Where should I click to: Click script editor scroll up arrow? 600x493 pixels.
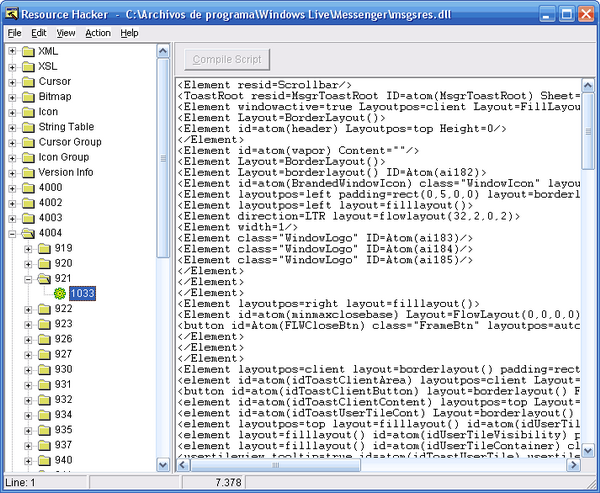[x=587, y=85]
